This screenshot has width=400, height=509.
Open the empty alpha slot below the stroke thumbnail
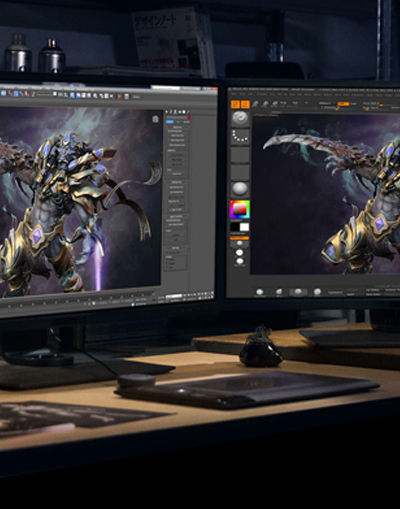coord(240,155)
